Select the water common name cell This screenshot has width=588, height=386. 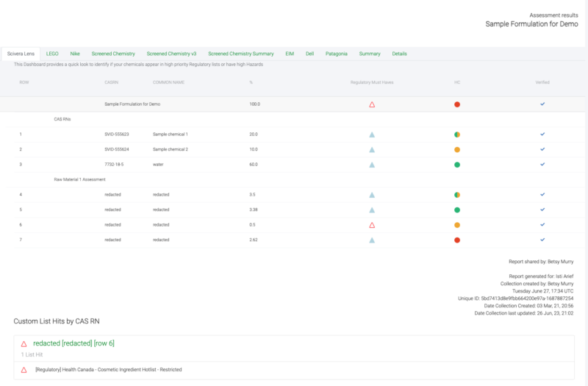pyautogui.click(x=158, y=164)
